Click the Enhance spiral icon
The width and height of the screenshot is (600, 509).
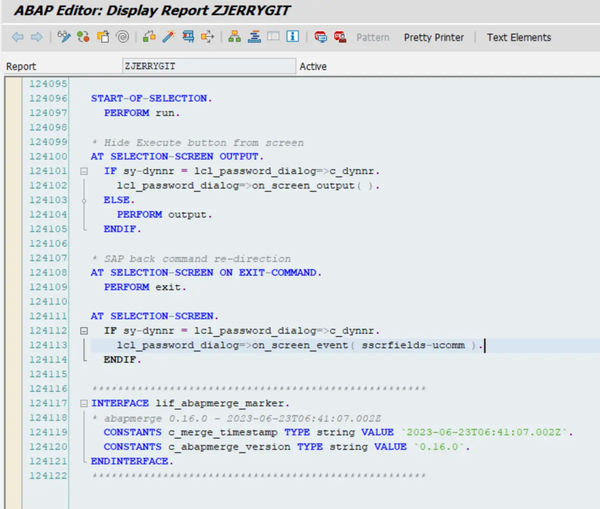[x=122, y=37]
